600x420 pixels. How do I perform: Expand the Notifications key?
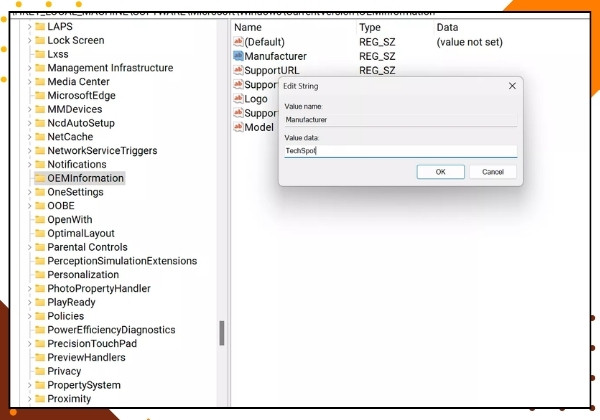[29, 164]
